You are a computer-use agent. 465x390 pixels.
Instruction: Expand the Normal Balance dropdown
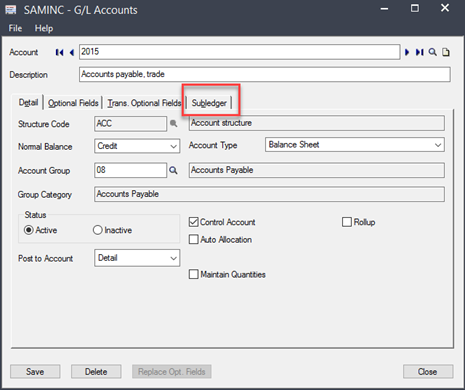click(x=173, y=146)
